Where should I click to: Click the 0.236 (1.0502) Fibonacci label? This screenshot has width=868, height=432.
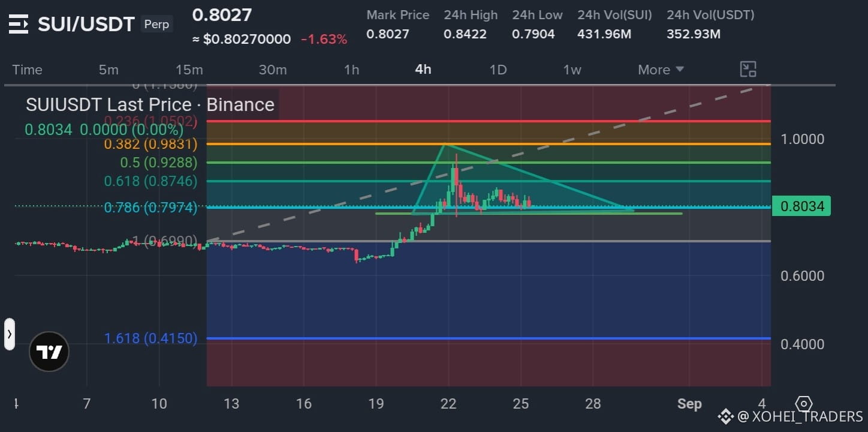[150, 121]
